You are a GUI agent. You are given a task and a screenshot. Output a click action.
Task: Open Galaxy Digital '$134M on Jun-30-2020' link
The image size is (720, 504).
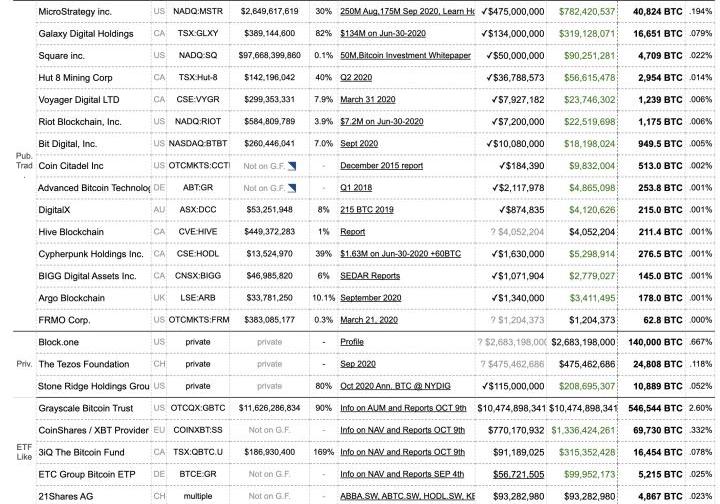pos(383,33)
